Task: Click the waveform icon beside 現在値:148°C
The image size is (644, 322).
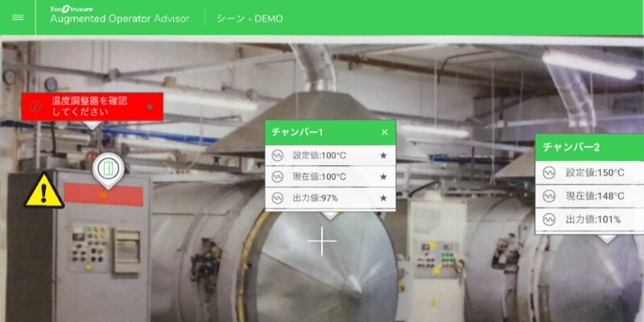Action: tap(549, 196)
